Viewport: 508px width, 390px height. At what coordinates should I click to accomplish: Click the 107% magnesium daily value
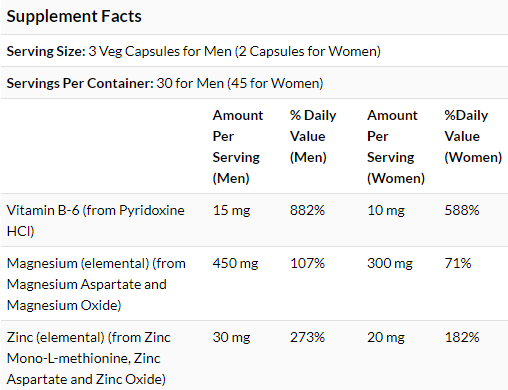tap(307, 263)
